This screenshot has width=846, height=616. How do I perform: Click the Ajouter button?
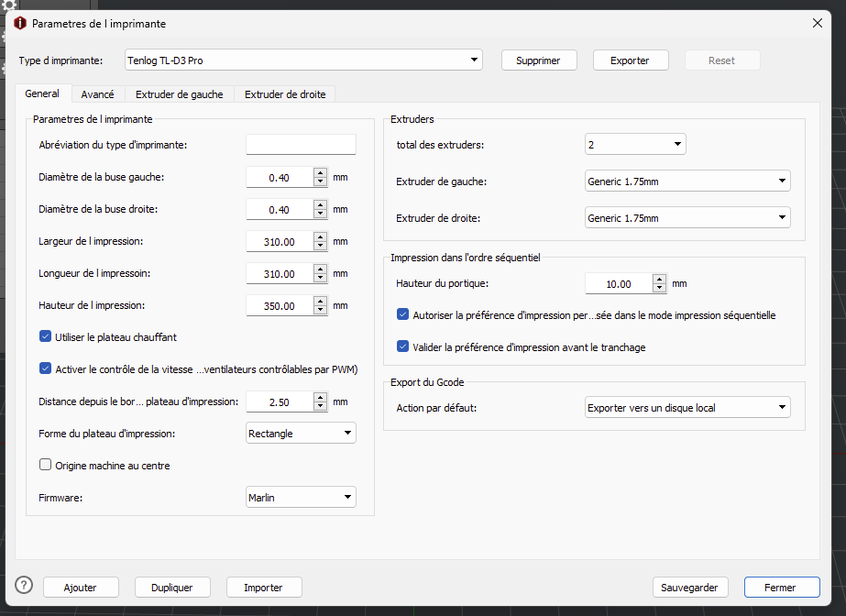coord(81,588)
